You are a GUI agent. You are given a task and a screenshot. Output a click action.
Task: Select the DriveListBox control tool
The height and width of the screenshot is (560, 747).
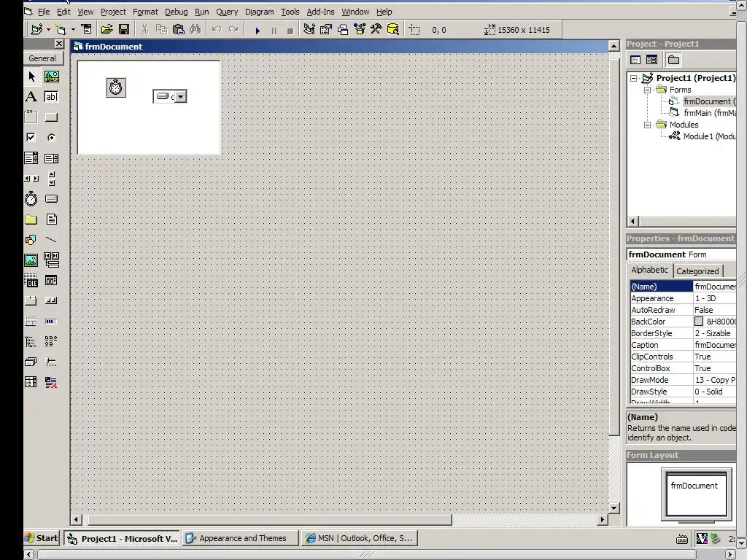52,198
